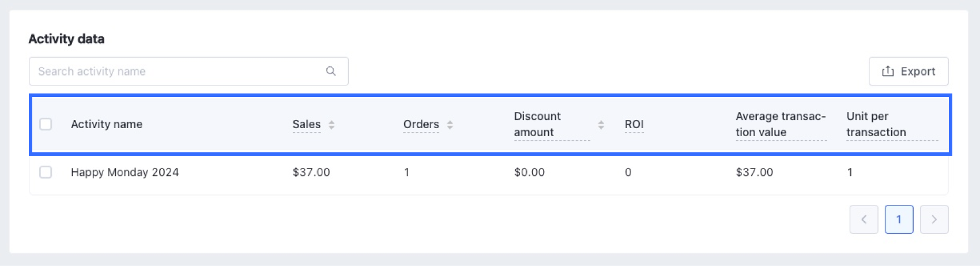Click the ROI column header
Screen dimensions: 980x266
[634, 124]
